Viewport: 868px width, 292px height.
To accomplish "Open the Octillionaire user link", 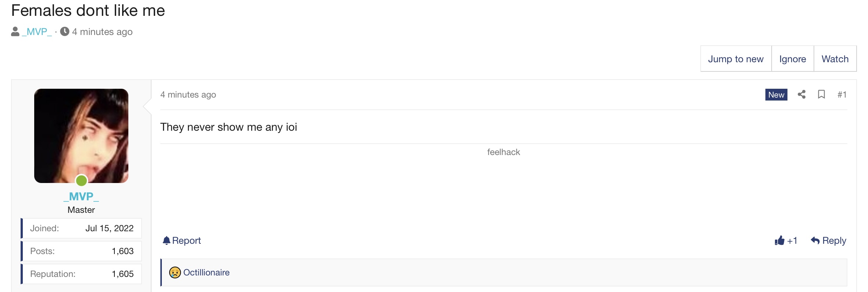I will (x=206, y=272).
